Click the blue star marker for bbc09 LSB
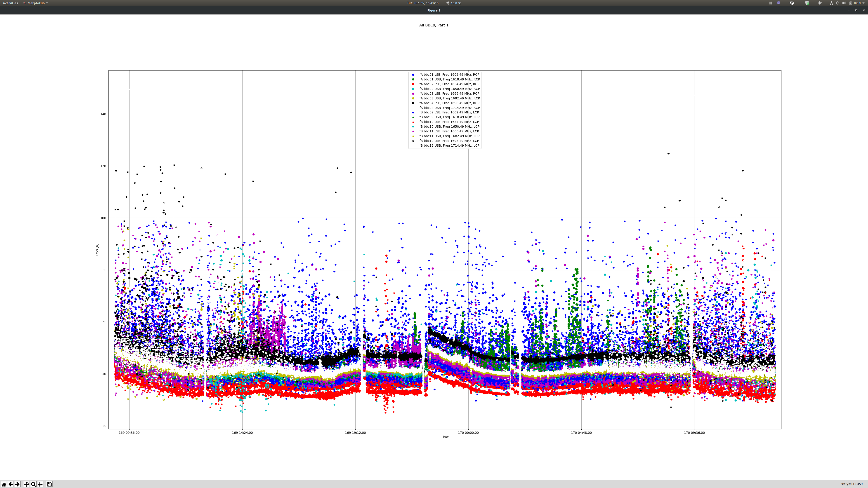The width and height of the screenshot is (868, 488). pyautogui.click(x=413, y=113)
